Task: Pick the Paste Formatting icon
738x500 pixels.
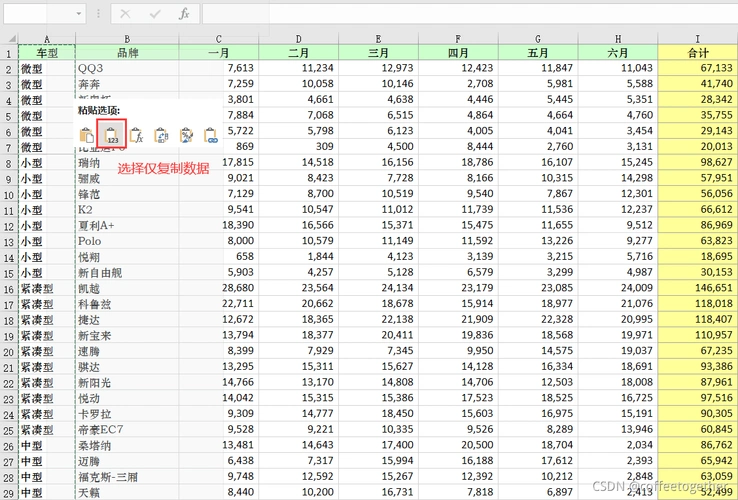Action: (186, 133)
